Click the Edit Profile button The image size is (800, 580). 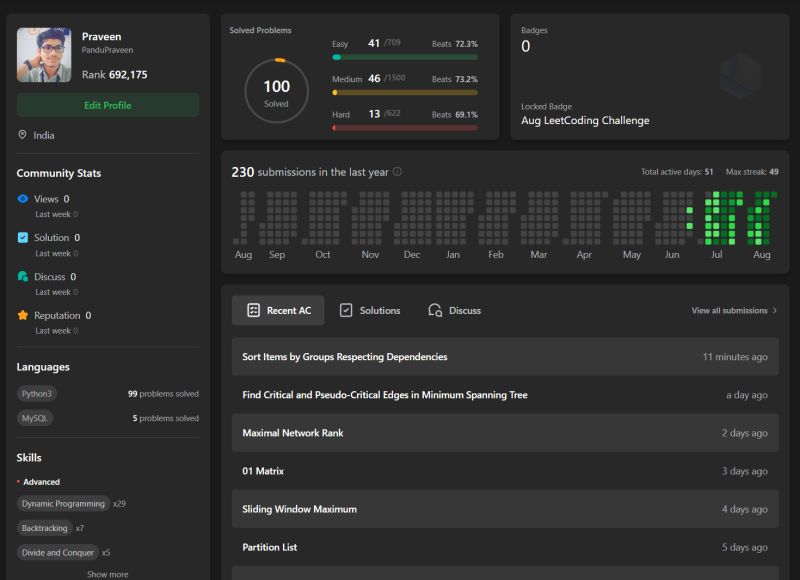pyautogui.click(x=108, y=106)
